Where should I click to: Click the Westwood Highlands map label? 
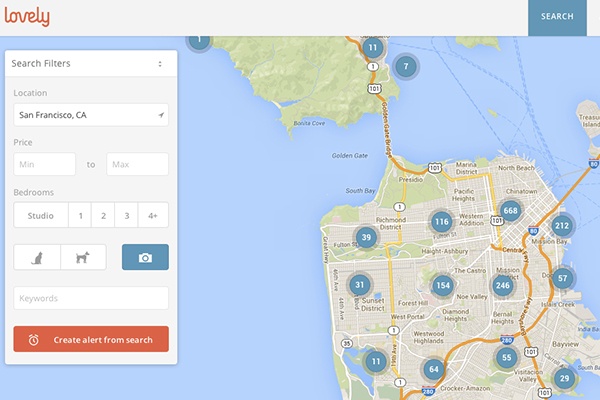point(429,337)
